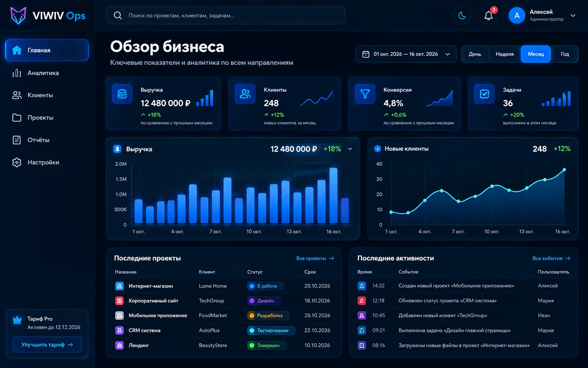Click the Lume Home client cell

[213, 286]
